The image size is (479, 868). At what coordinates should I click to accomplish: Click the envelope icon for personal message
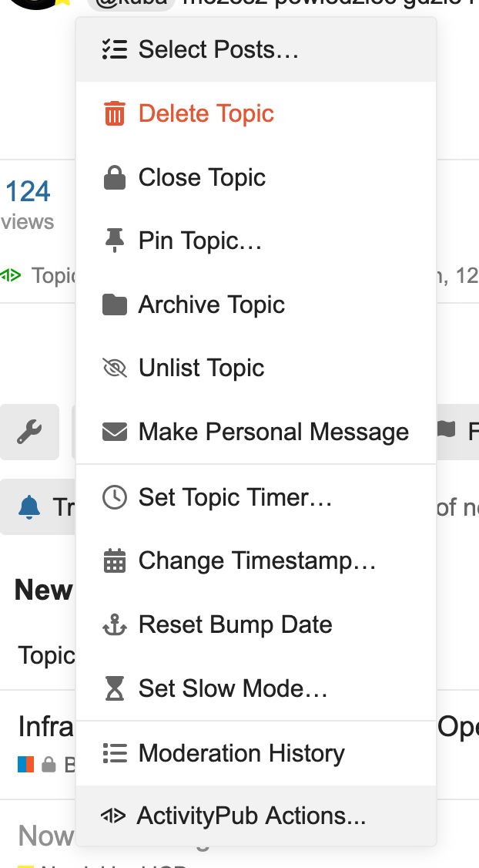tap(115, 432)
